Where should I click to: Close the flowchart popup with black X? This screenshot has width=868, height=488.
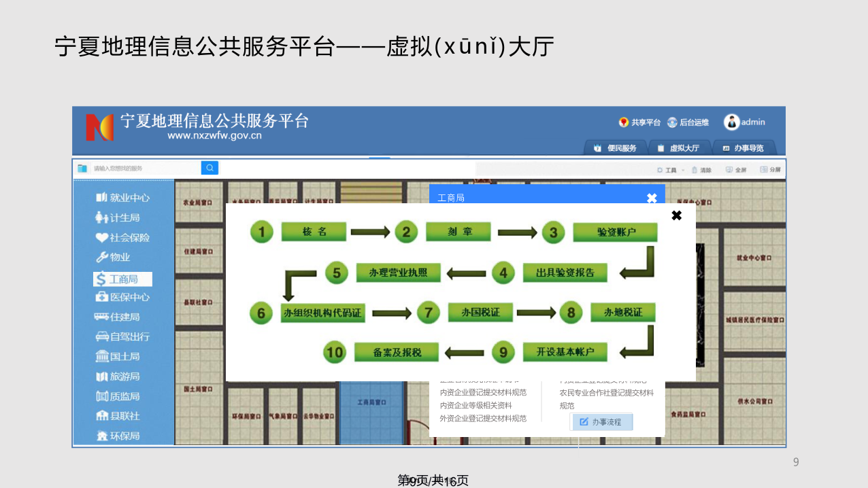click(x=676, y=215)
